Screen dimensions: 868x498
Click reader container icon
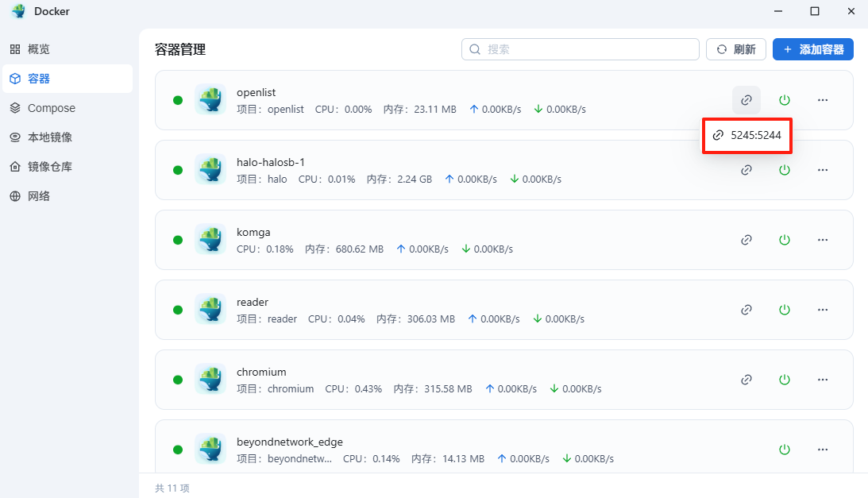(210, 309)
